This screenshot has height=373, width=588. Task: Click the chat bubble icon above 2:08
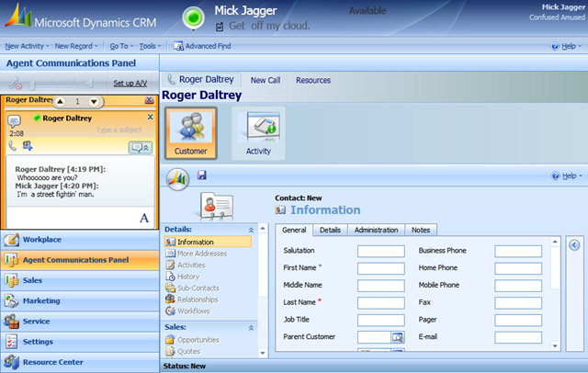pos(15,121)
